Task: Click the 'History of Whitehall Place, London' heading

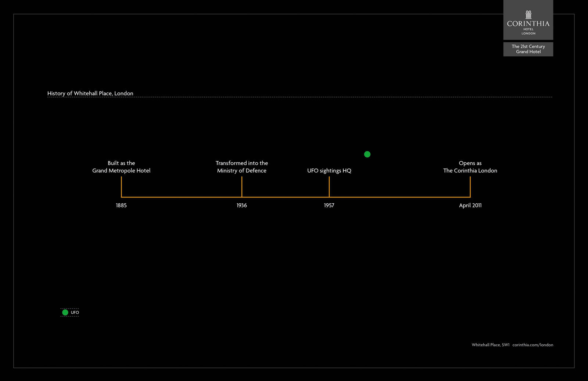Action: (x=90, y=93)
